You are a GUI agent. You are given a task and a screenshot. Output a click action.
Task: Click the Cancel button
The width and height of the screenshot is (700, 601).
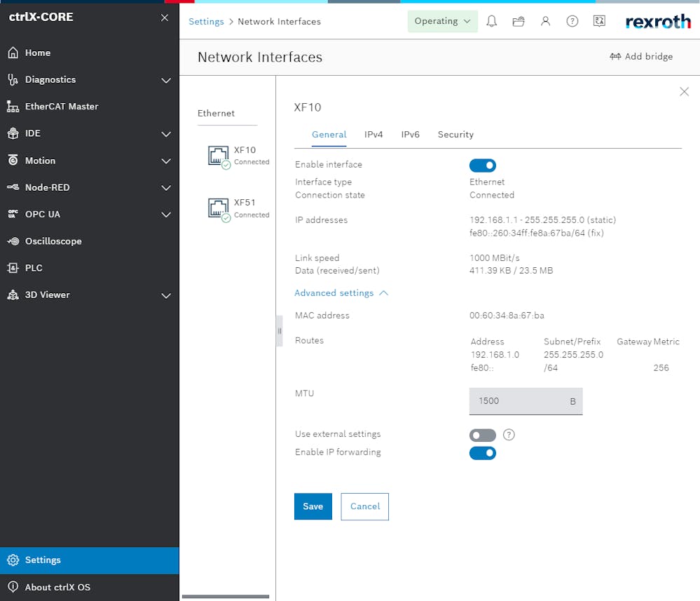[x=365, y=506]
